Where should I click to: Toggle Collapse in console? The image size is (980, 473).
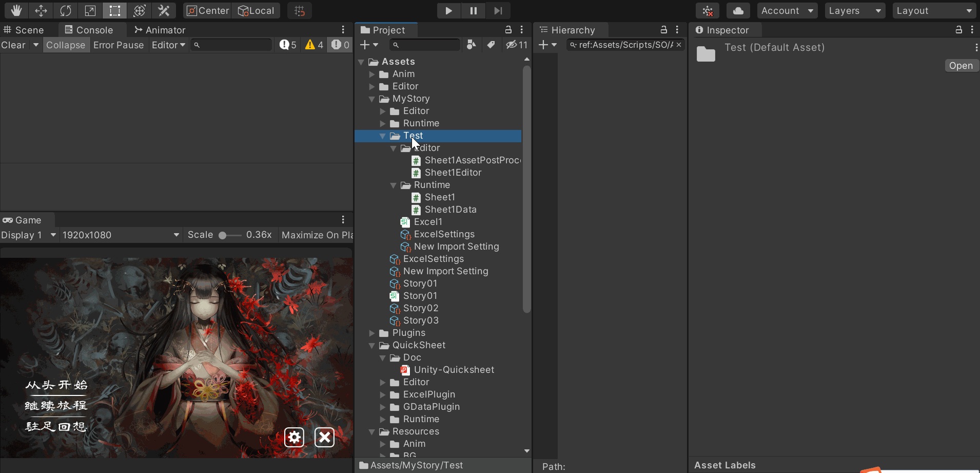[x=66, y=45]
